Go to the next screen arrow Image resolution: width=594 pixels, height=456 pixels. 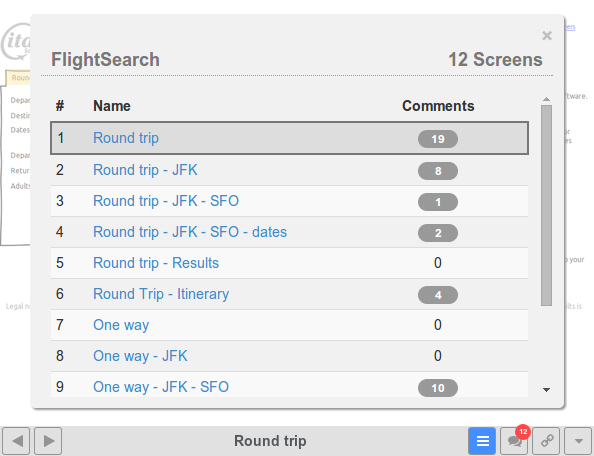tap(48, 441)
